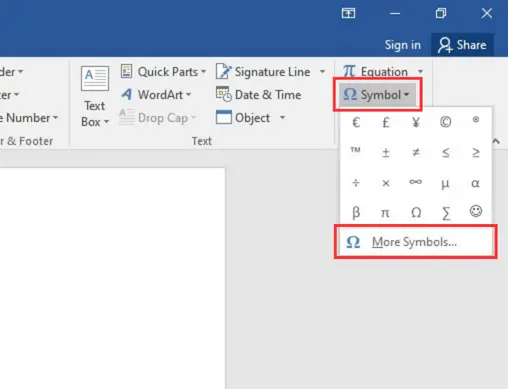508x389 pixels.
Task: Click the Symbol dropdown button
Action: 377,95
